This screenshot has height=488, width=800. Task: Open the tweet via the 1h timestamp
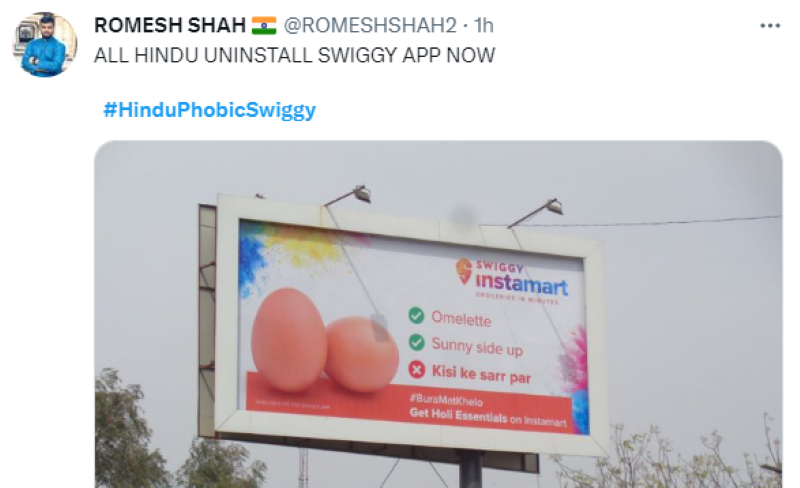coord(484,26)
